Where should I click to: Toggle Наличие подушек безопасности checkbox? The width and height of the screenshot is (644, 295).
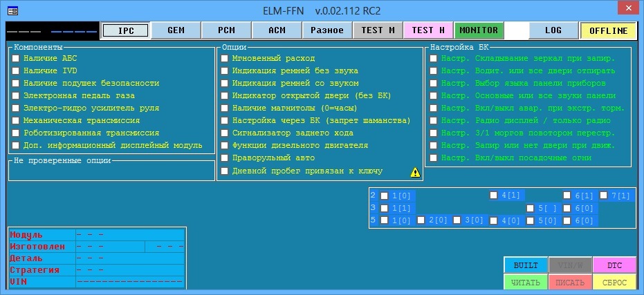tap(16, 84)
